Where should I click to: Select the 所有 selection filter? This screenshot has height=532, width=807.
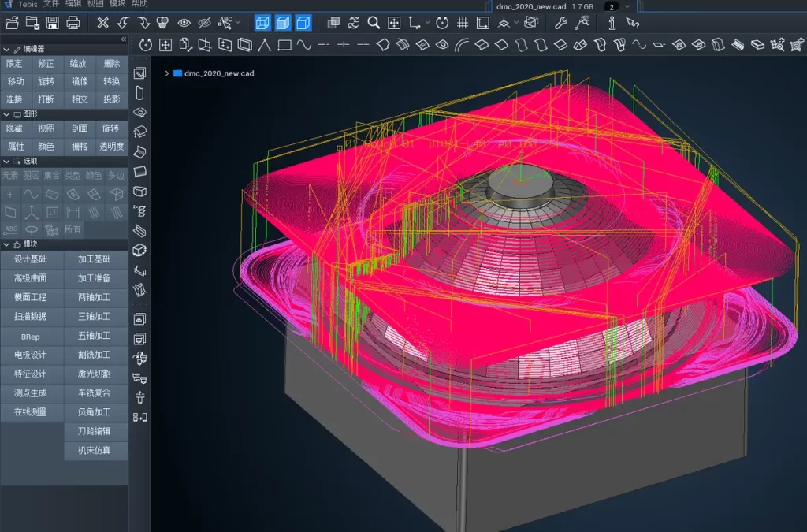point(73,229)
